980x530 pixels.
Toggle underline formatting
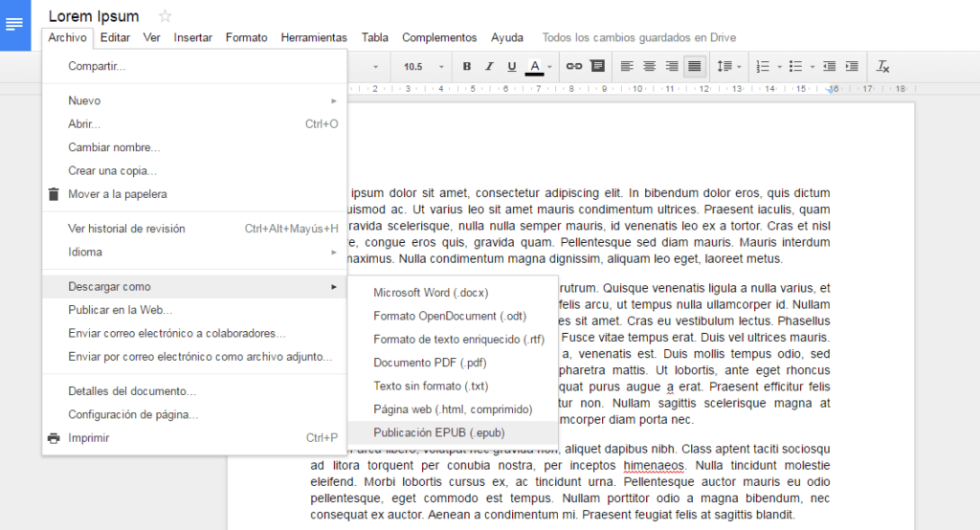pos(512,66)
